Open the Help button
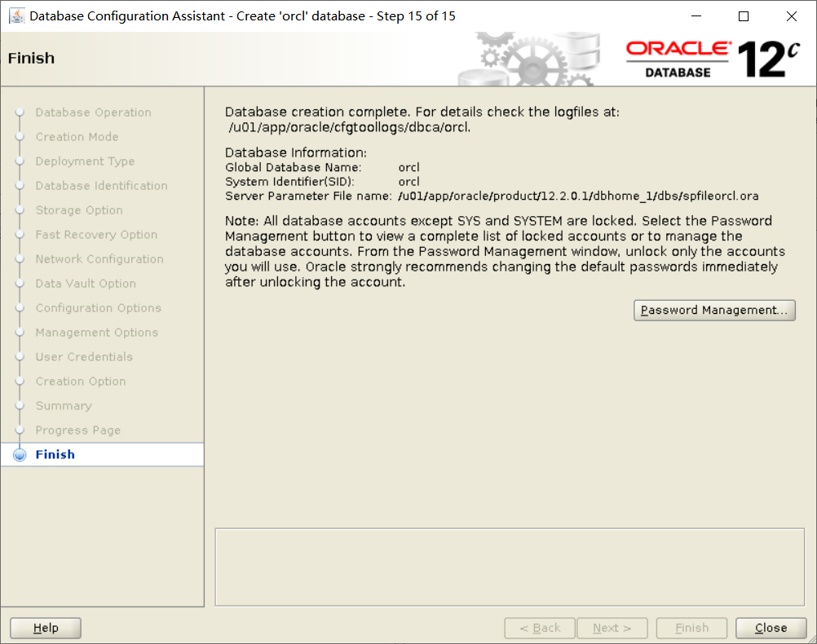 (46, 628)
